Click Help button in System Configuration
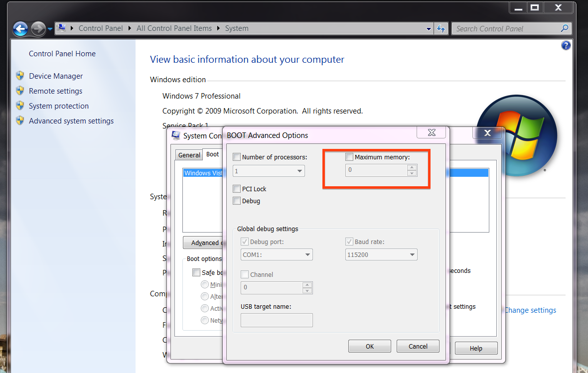The image size is (588, 373). 476,348
